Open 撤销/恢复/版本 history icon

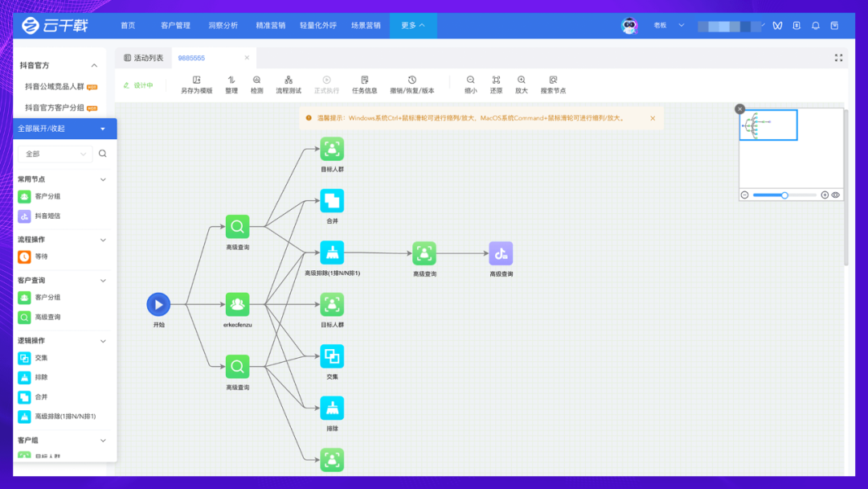click(x=412, y=80)
